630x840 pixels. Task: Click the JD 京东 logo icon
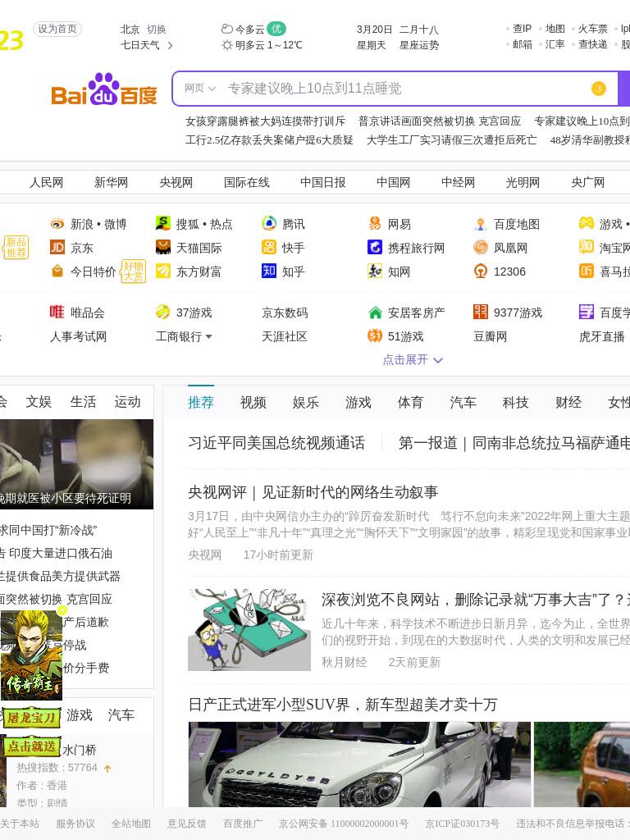[x=57, y=247]
